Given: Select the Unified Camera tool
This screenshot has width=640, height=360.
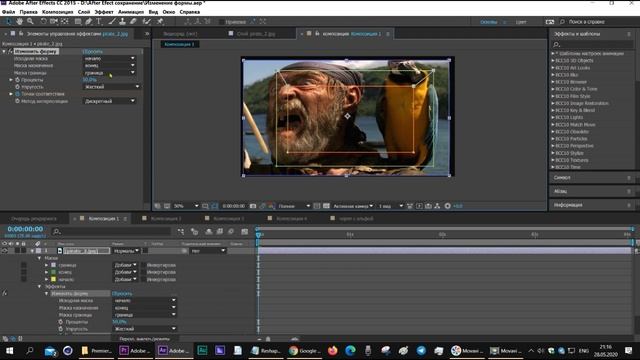Looking at the screenshot, I should tap(54, 22).
